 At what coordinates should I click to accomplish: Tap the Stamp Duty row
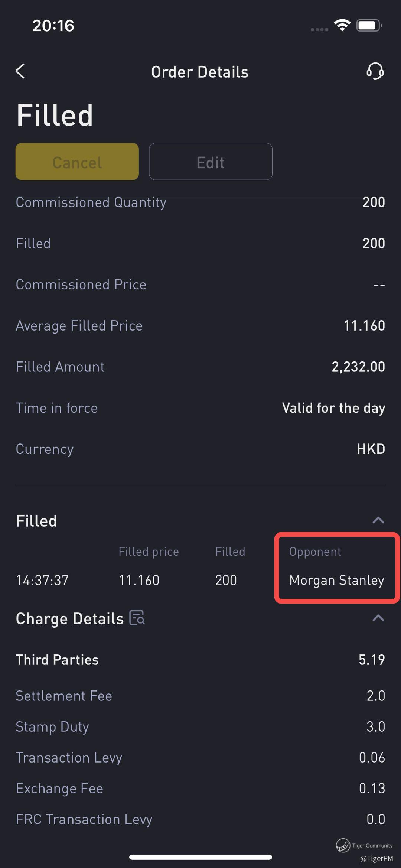[200, 726]
